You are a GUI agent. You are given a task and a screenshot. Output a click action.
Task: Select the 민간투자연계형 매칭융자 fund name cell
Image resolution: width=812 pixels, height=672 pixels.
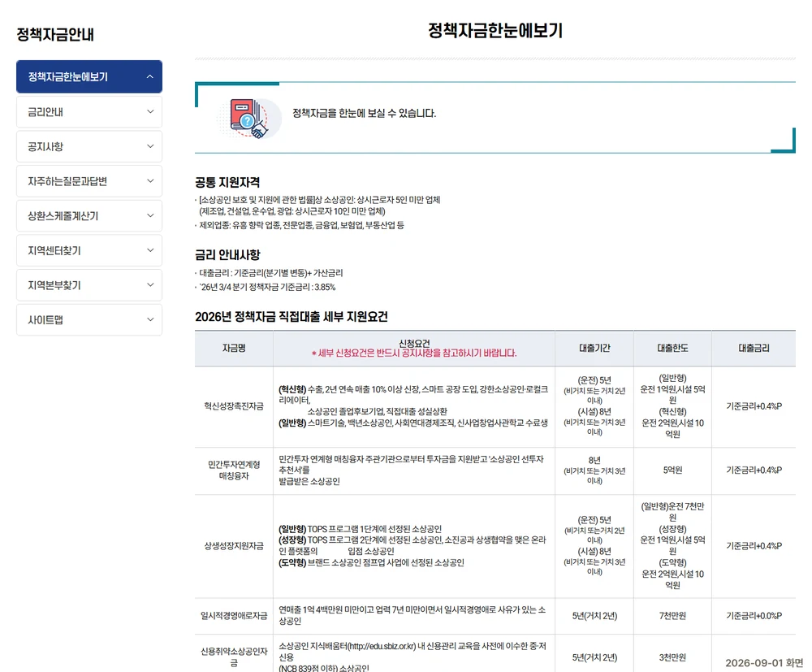pyautogui.click(x=234, y=470)
